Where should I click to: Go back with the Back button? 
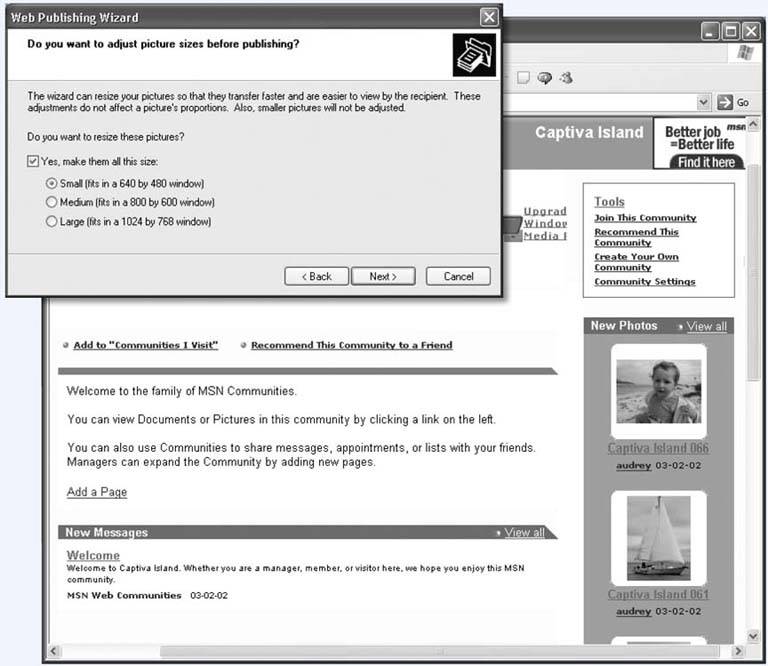[x=315, y=276]
